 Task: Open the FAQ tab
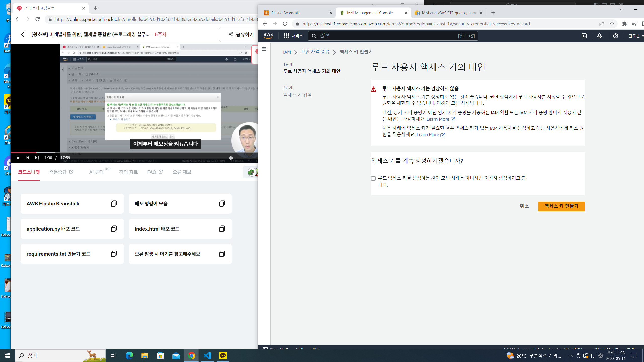pos(155,172)
